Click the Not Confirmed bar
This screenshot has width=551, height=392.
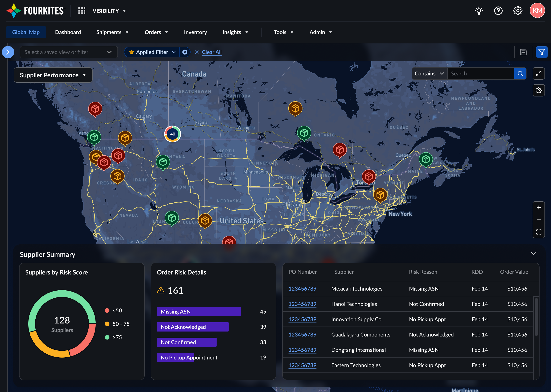click(x=187, y=342)
